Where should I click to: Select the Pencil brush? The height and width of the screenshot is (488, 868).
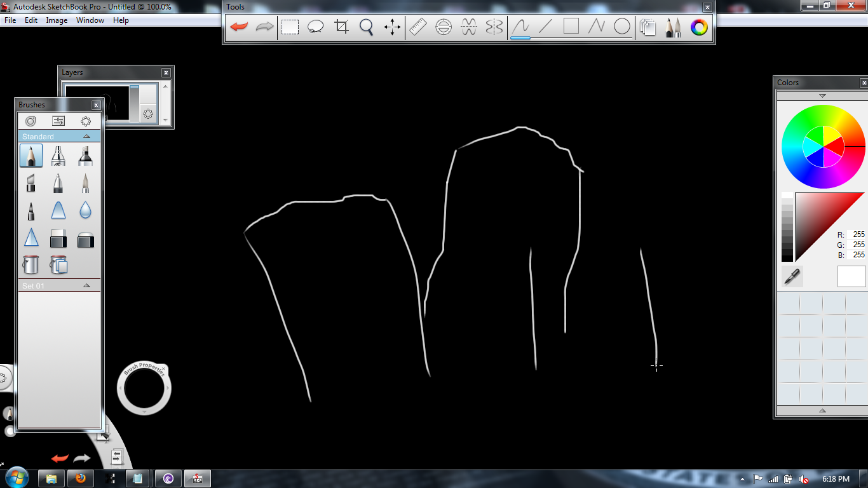pos(31,156)
